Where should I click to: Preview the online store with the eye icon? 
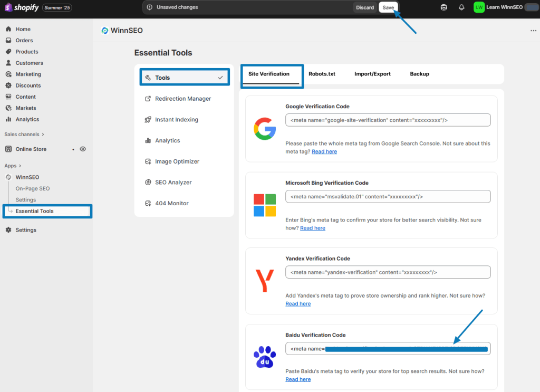83,149
